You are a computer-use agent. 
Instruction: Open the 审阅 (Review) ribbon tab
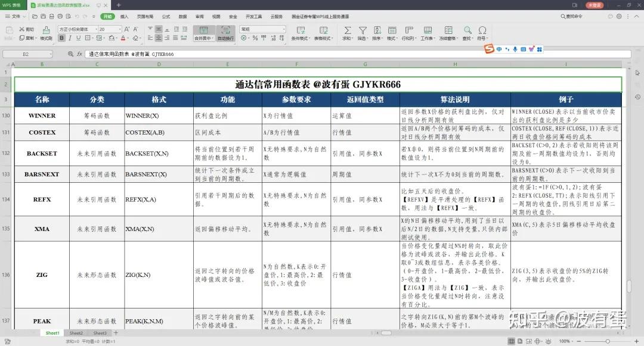(x=200, y=17)
